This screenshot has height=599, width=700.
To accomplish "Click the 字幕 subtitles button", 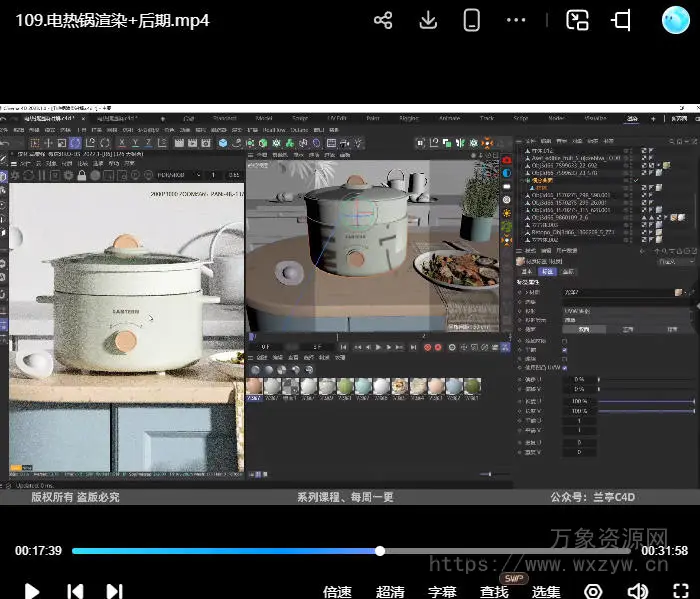I will click(x=442, y=591).
